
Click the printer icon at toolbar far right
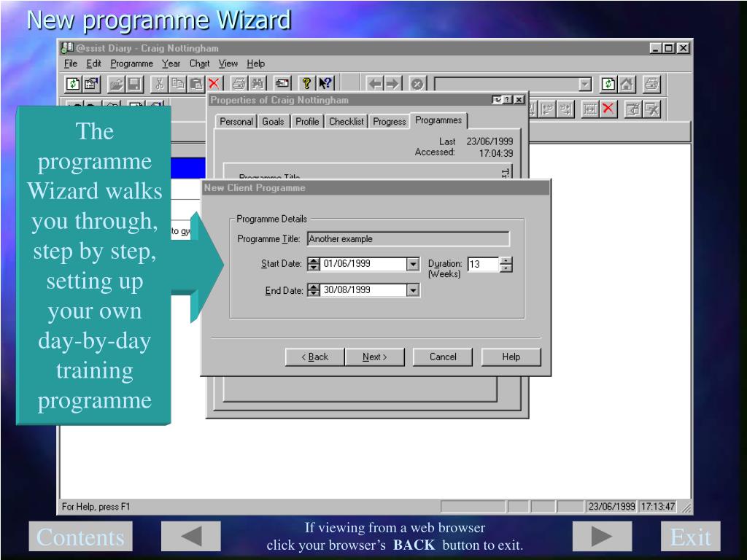pos(651,85)
